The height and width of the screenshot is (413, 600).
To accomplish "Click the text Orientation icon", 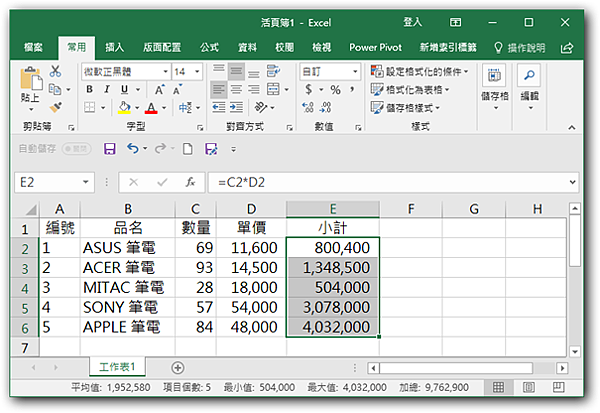I will click(x=261, y=108).
